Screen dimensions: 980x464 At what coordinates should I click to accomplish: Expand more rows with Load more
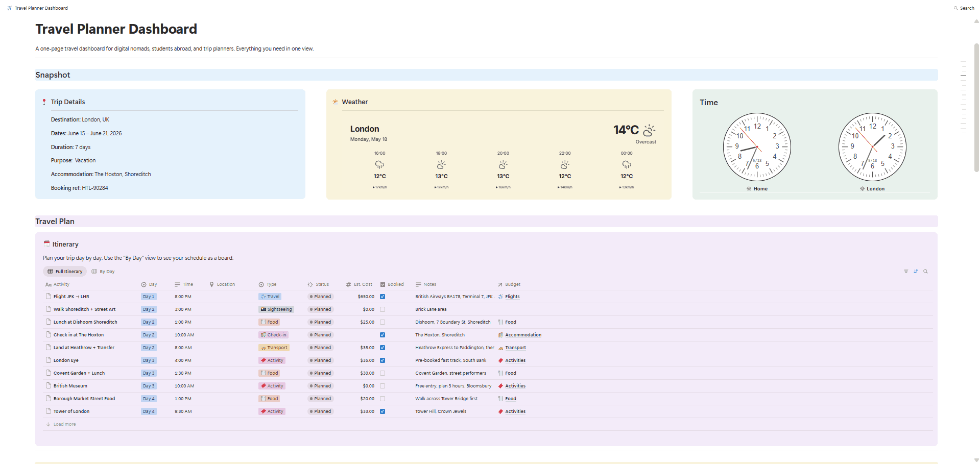61,424
